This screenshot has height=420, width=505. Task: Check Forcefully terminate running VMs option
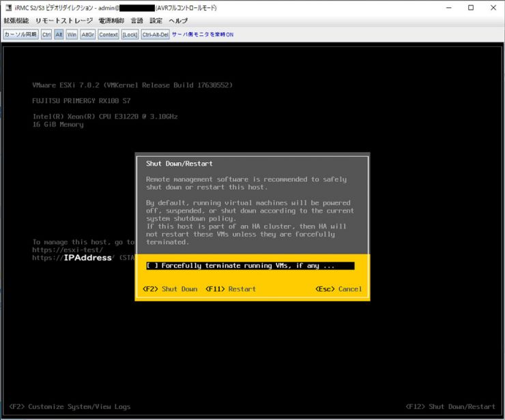[x=250, y=266]
